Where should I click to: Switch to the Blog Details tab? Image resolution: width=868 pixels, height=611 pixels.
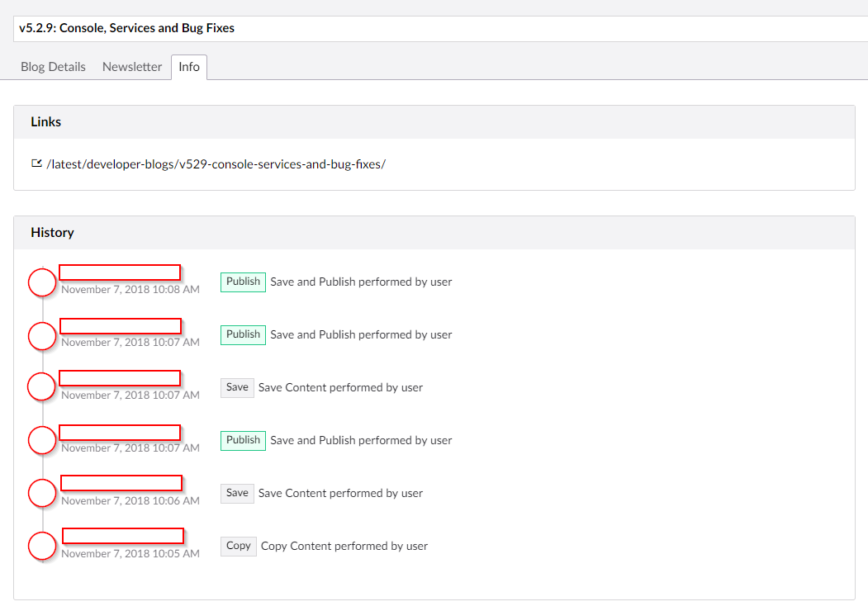(53, 67)
